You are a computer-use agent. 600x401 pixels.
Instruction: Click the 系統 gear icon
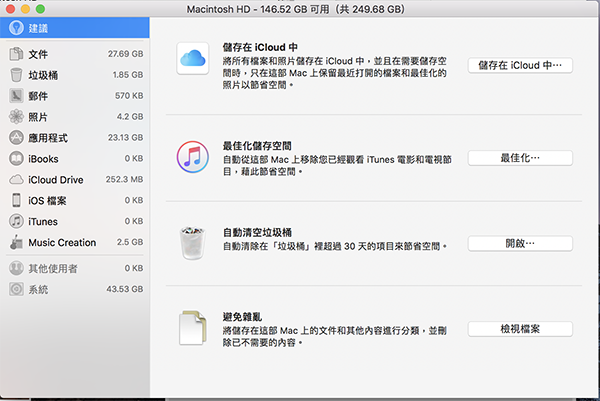(x=16, y=289)
